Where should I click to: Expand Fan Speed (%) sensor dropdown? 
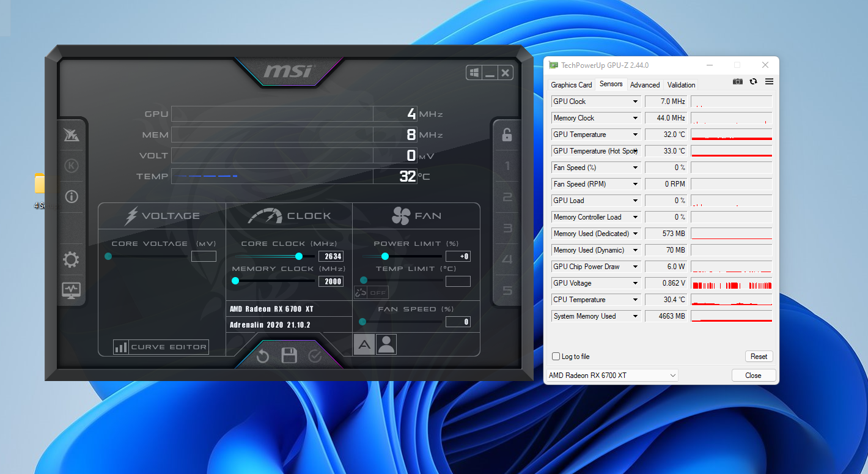tap(635, 168)
